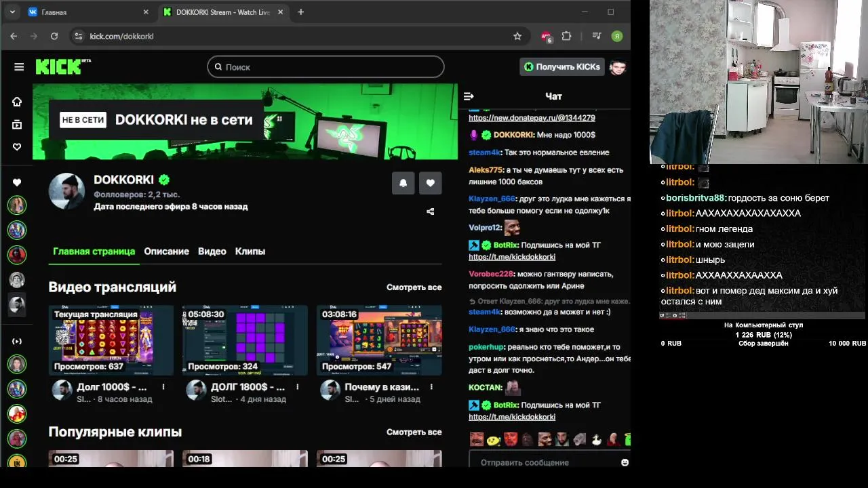Image resolution: width=868 pixels, height=488 pixels.
Task: Close the DOKKORKI Stream tab
Action: (x=281, y=12)
